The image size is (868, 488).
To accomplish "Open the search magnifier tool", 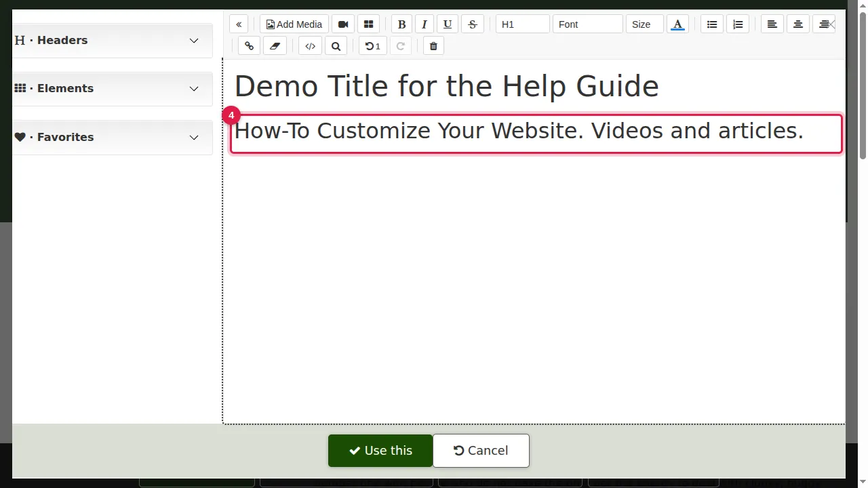I will pos(336,46).
